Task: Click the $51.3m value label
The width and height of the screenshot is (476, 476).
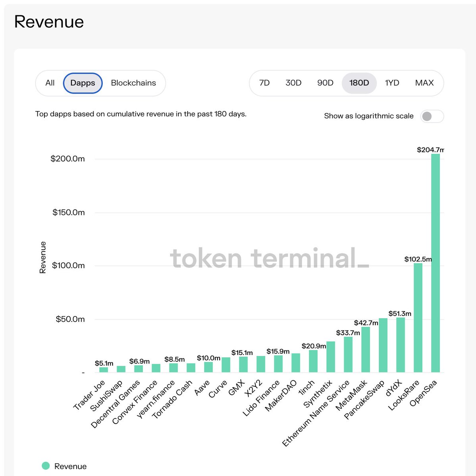Action: coord(400,313)
